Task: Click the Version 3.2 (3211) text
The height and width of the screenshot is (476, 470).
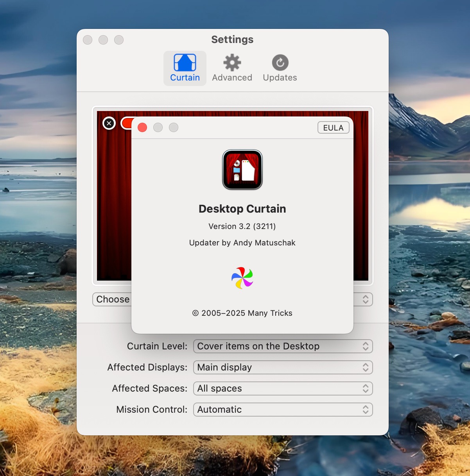Action: (x=242, y=226)
